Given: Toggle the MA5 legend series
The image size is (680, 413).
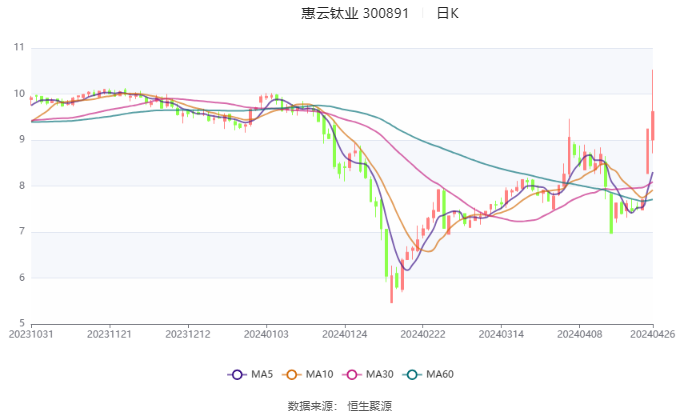Looking at the screenshot, I should pyautogui.click(x=250, y=374).
